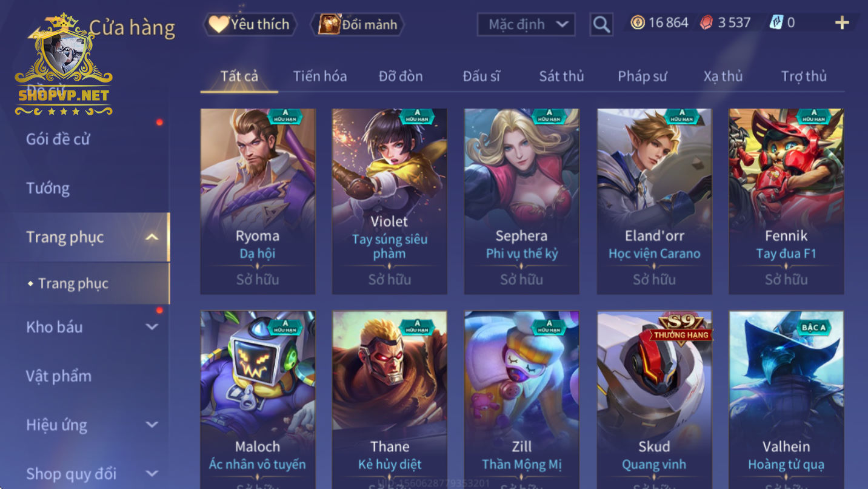
Task: Expand the Shop quy đổi section
Action: point(152,473)
